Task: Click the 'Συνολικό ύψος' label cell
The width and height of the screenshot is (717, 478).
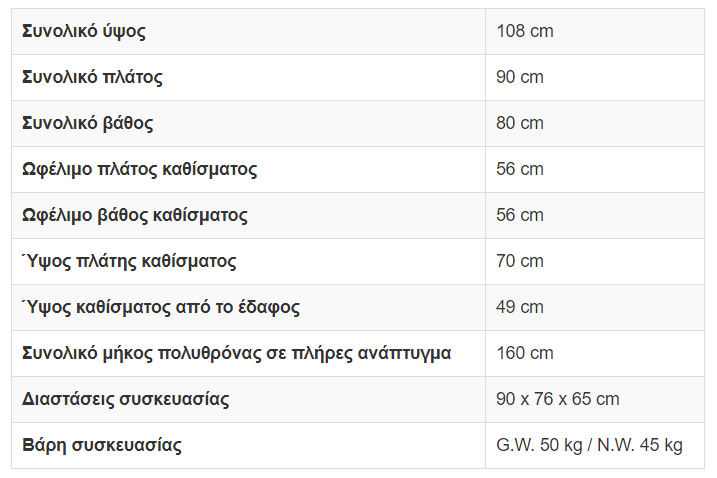Action: (84, 31)
